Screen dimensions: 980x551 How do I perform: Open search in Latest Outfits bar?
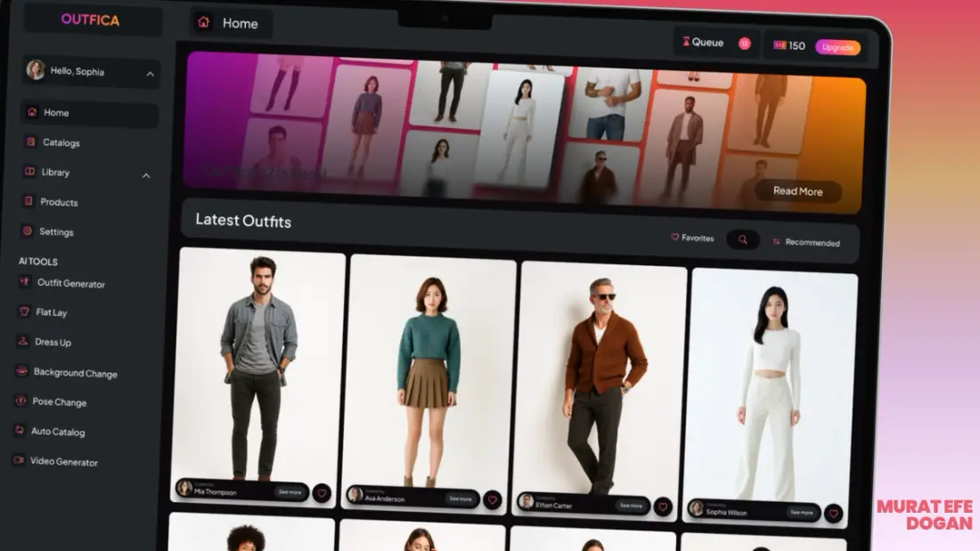(x=742, y=239)
